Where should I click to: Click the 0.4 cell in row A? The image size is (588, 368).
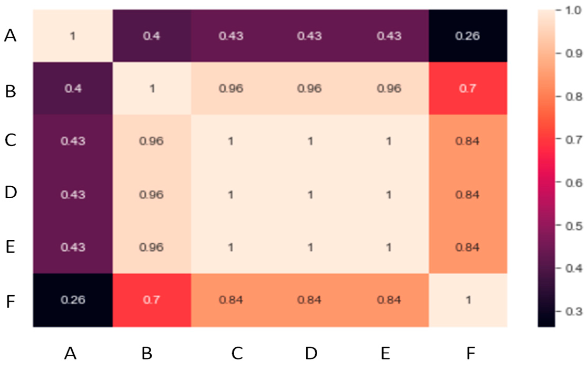(x=152, y=36)
